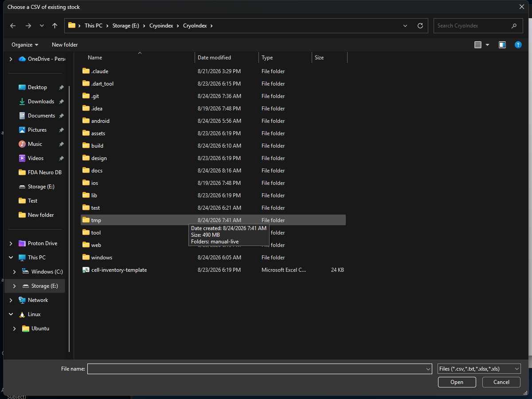532x399 pixels.
Task: Select cell-inventory-template Excel file
Action: (213, 270)
